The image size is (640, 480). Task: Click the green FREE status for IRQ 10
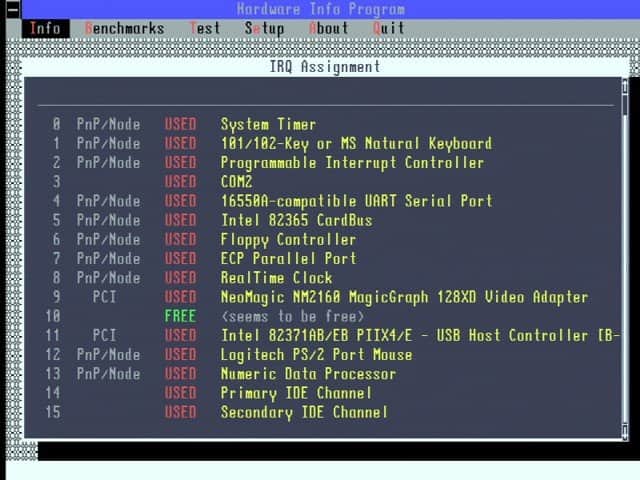[x=180, y=316]
